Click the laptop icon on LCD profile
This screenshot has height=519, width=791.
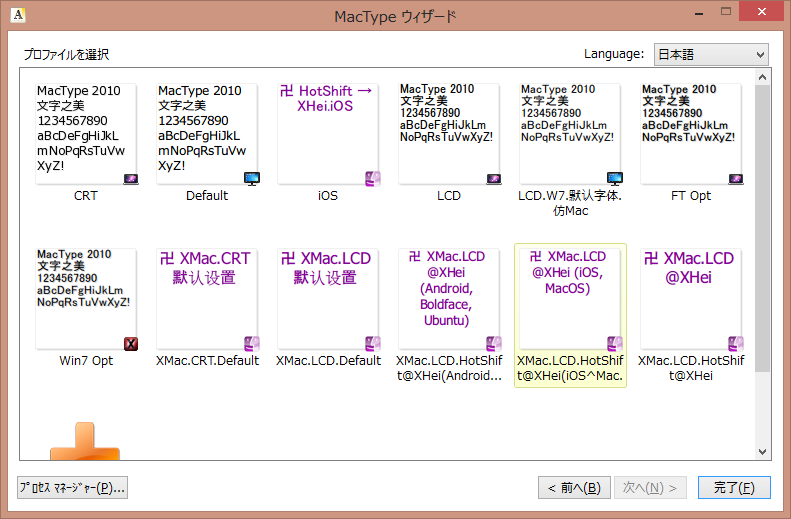(494, 179)
